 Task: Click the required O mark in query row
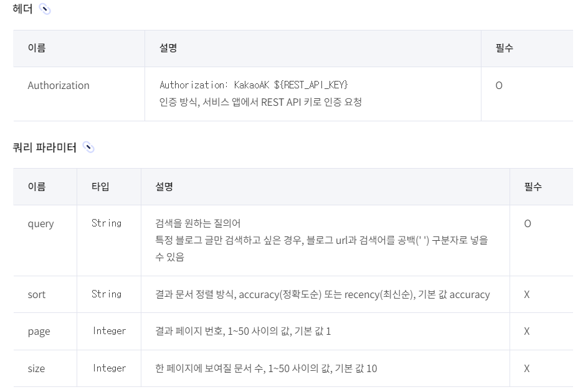[528, 224]
